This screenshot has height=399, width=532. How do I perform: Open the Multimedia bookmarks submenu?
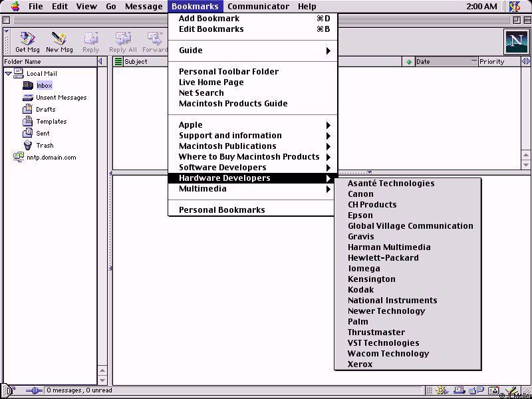click(x=253, y=189)
